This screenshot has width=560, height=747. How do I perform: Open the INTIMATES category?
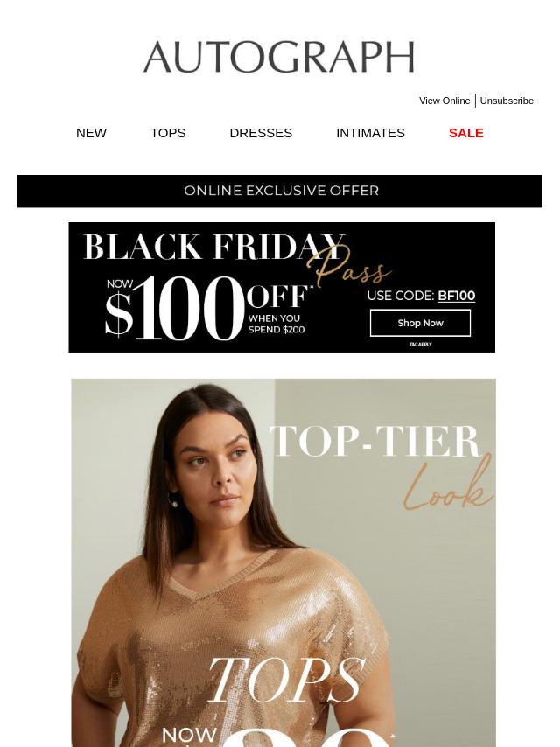tap(370, 133)
